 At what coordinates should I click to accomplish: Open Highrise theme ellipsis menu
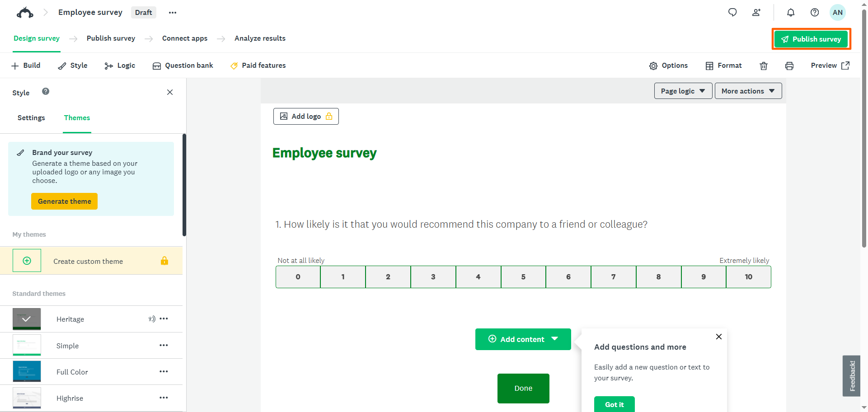tap(164, 398)
